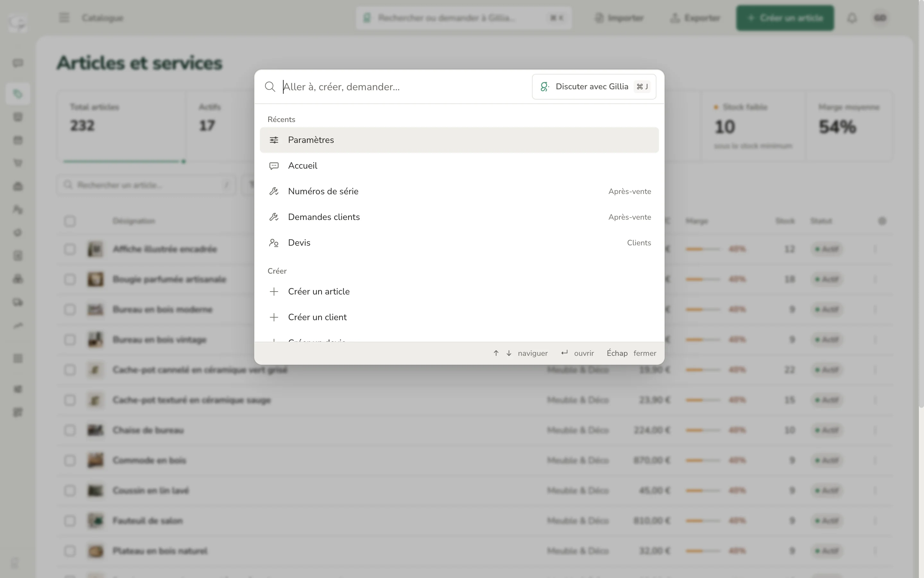Toggle sidebar with hamburger menu icon
This screenshot has width=924, height=578.
[x=64, y=18]
